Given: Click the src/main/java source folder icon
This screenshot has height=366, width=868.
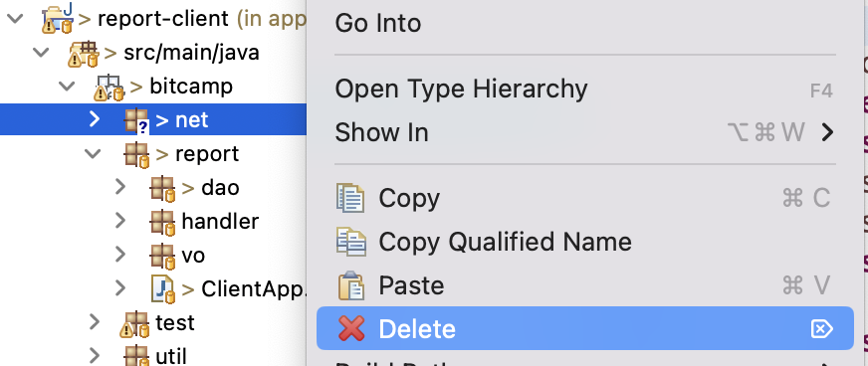Looking at the screenshot, I should point(83,54).
